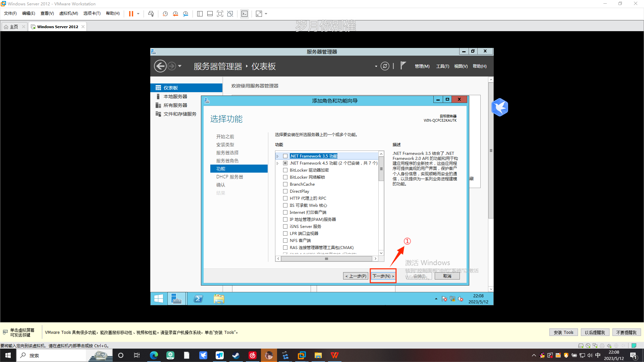Toggle the VMware sidebar library view icon

pos(200,14)
